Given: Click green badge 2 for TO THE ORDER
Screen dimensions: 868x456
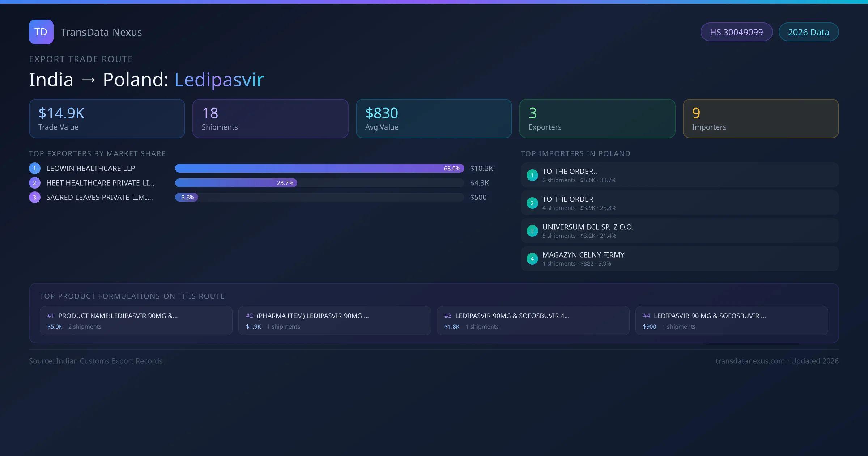Looking at the screenshot, I should pyautogui.click(x=532, y=203).
